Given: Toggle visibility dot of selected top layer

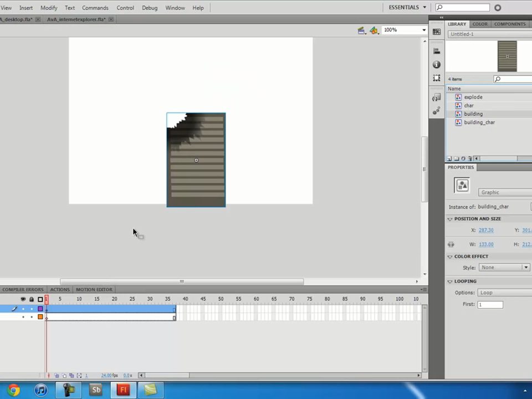Looking at the screenshot, I should [23, 309].
